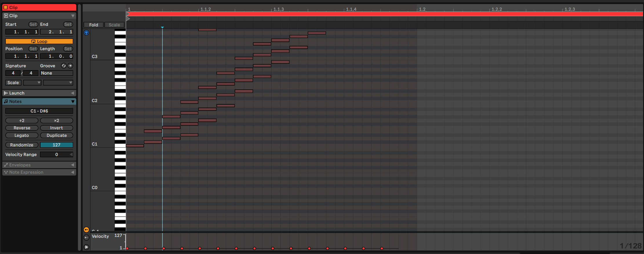The image size is (644, 254).
Task: Click the Duplicate button
Action: 56,135
